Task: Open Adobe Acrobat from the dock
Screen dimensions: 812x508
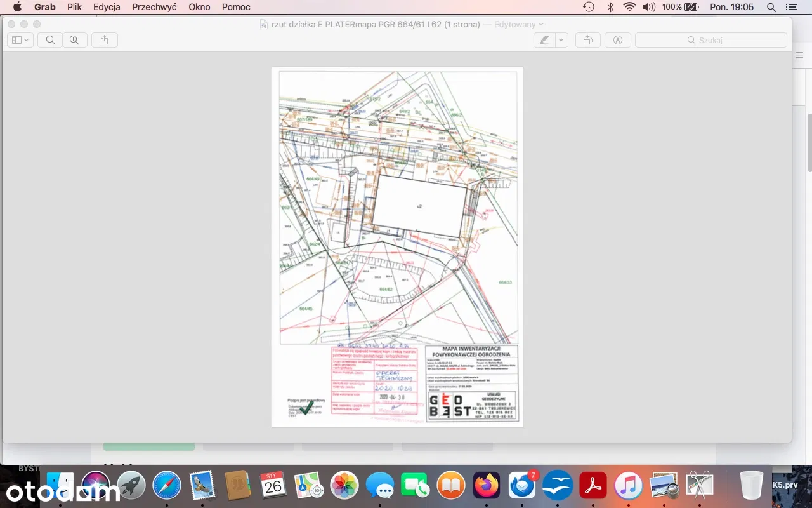Action: 591,486
